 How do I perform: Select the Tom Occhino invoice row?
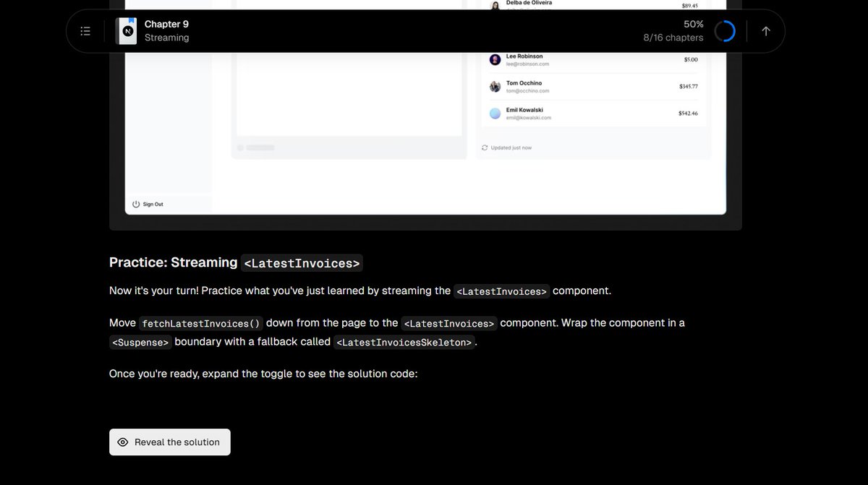[594, 87]
